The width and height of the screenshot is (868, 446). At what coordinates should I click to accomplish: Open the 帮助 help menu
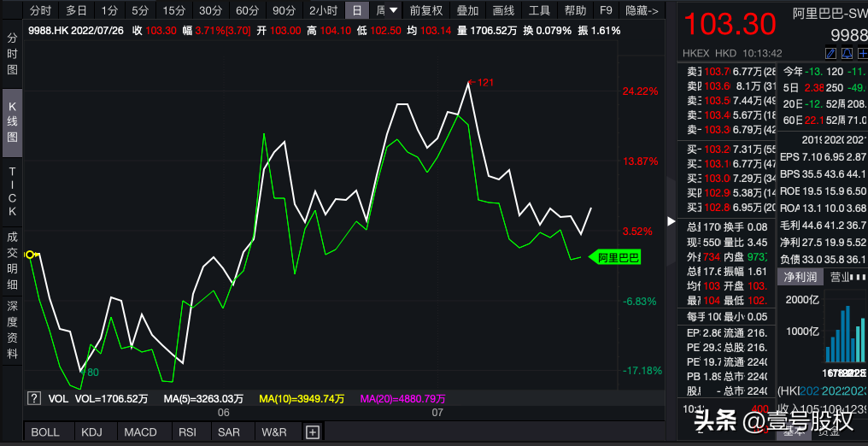[575, 11]
